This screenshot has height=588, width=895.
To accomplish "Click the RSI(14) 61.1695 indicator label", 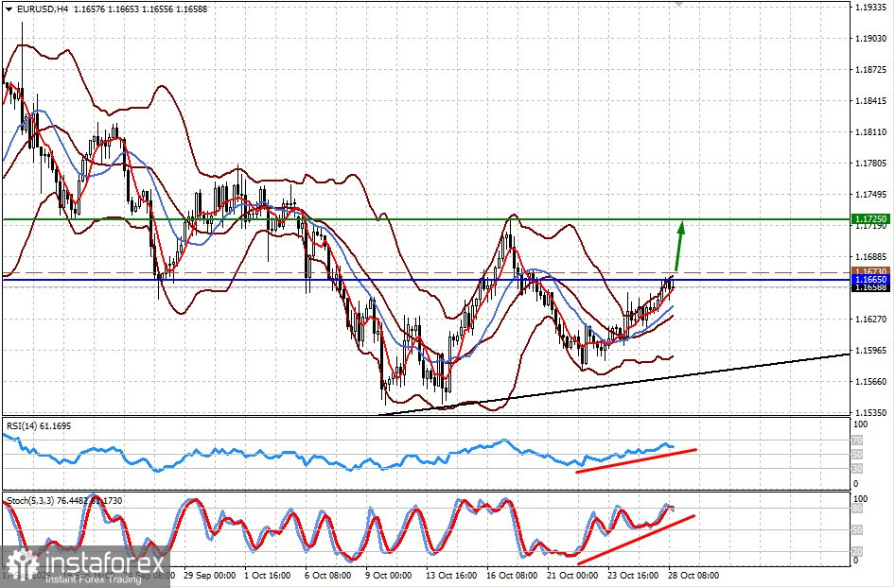I will pos(39,426).
